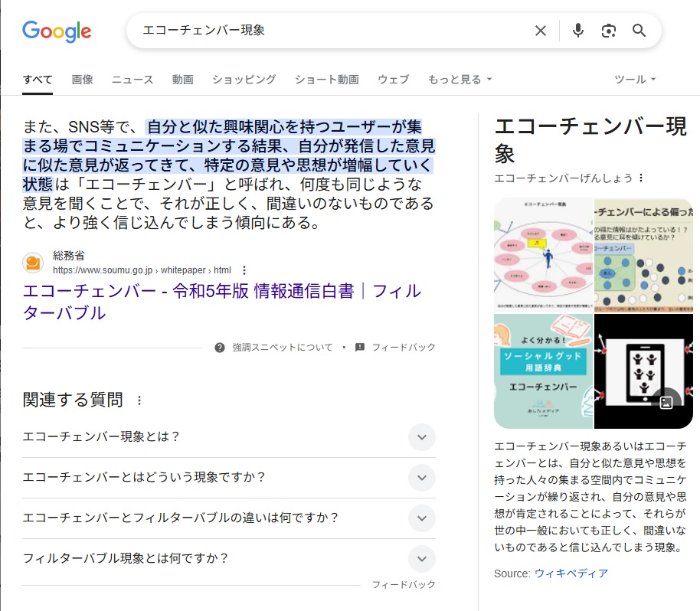This screenshot has width=700, height=611.
Task: Submit search with magnifying glass icon
Action: coord(639,31)
